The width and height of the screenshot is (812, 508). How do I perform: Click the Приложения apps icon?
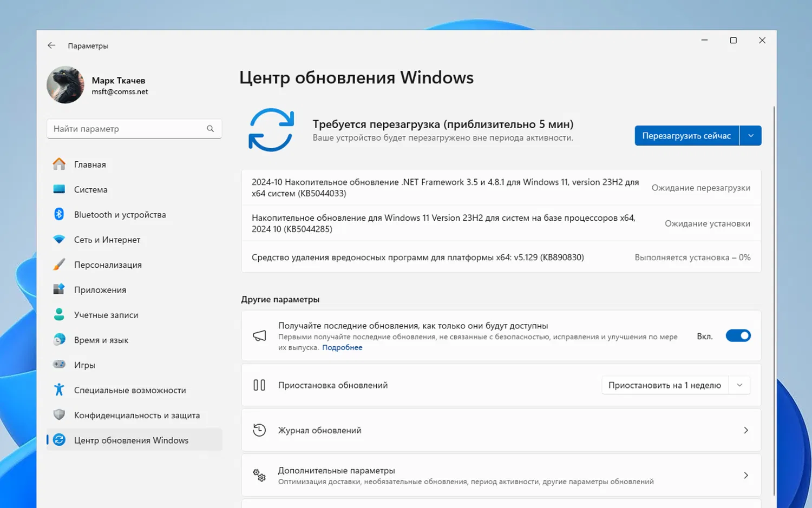(59, 289)
